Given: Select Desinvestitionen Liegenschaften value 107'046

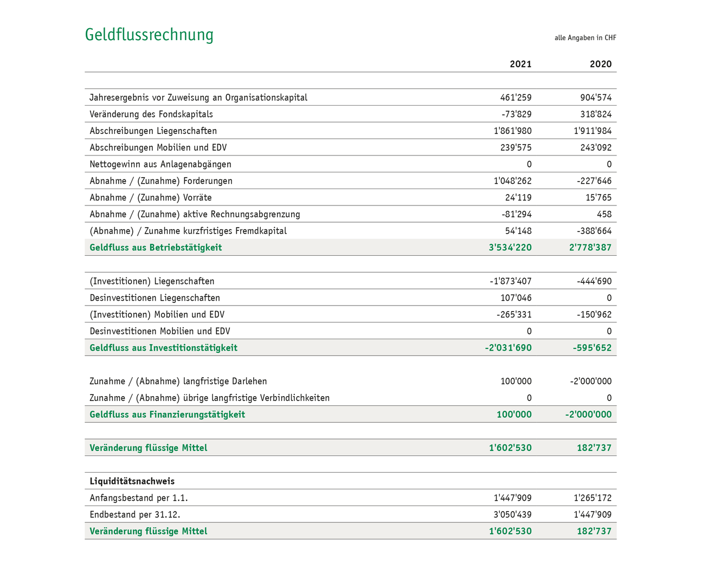Looking at the screenshot, I should point(516,298).
